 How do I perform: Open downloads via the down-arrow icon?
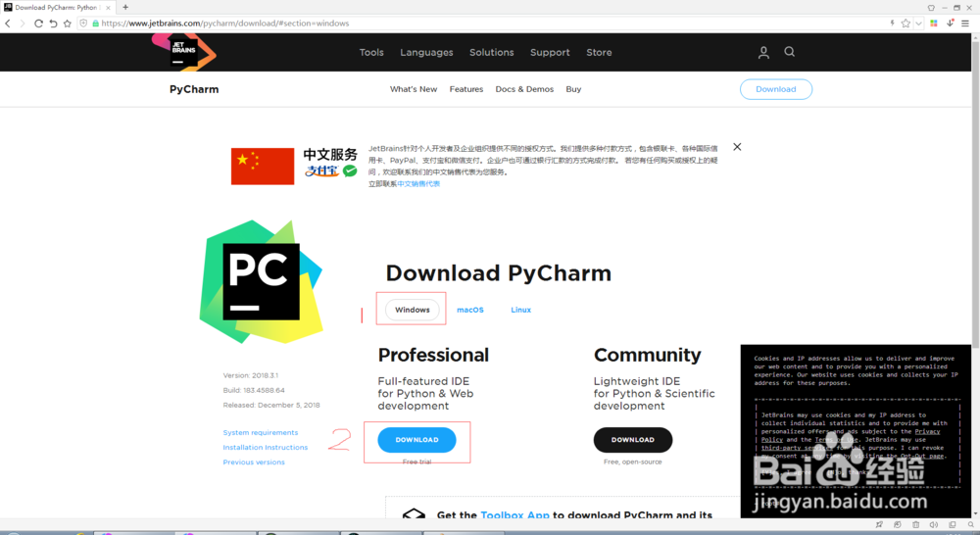[950, 24]
